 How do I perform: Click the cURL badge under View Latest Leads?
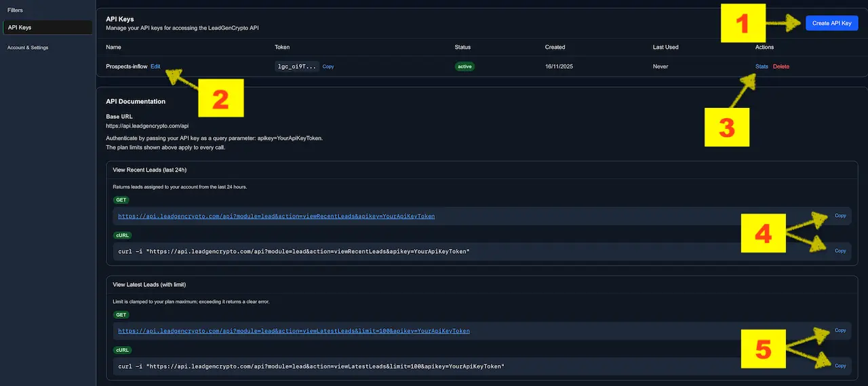pyautogui.click(x=122, y=350)
